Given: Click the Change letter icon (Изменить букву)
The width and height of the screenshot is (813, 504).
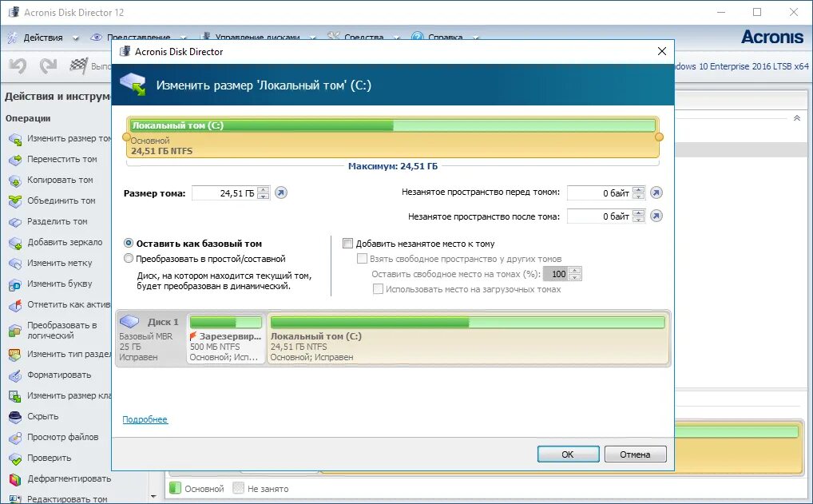Looking at the screenshot, I should click(15, 284).
